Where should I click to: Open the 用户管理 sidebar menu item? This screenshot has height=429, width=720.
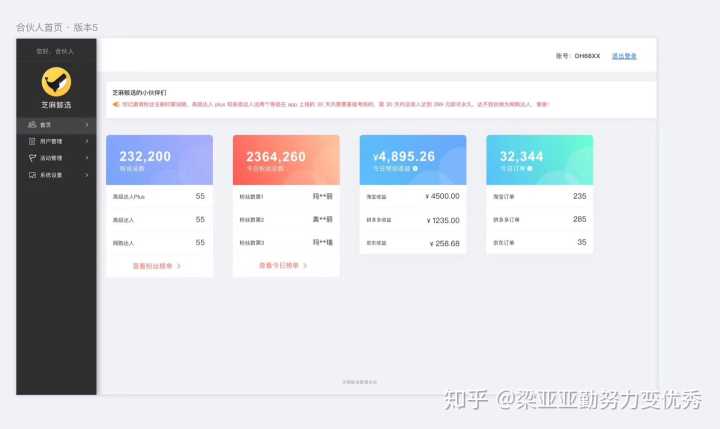tap(56, 141)
